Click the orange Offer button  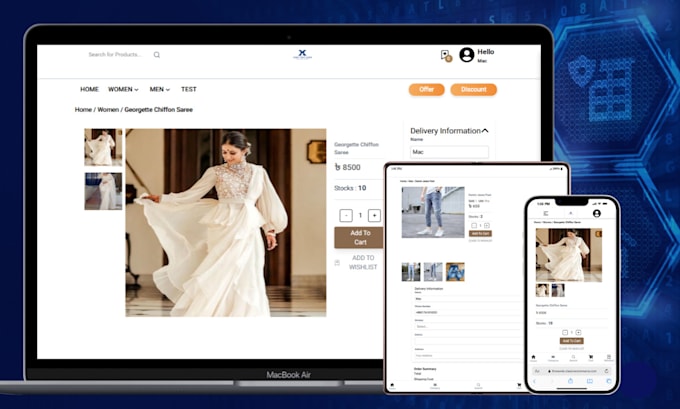pos(426,89)
